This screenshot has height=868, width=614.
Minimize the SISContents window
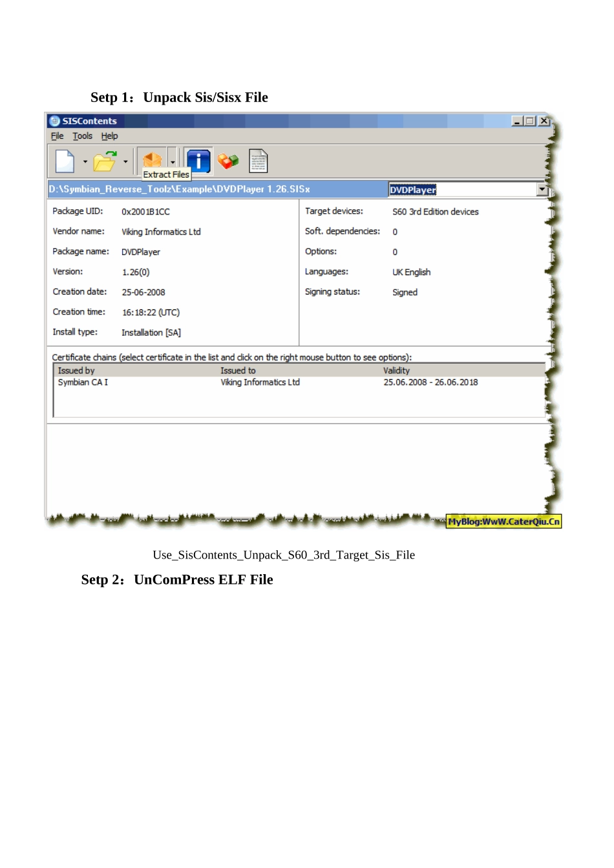(x=517, y=121)
